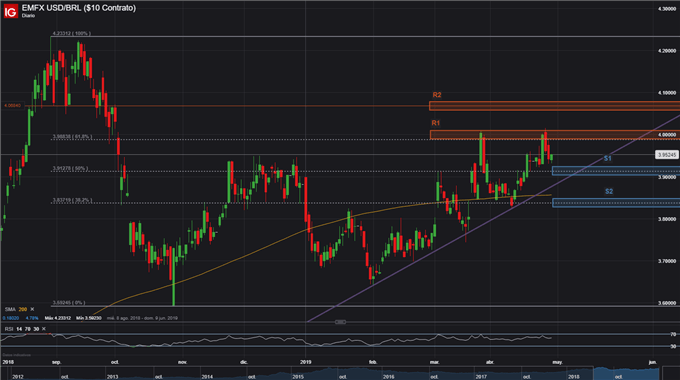The image size is (680, 380).
Task: Change the Diario timeframe label
Action: click(28, 16)
